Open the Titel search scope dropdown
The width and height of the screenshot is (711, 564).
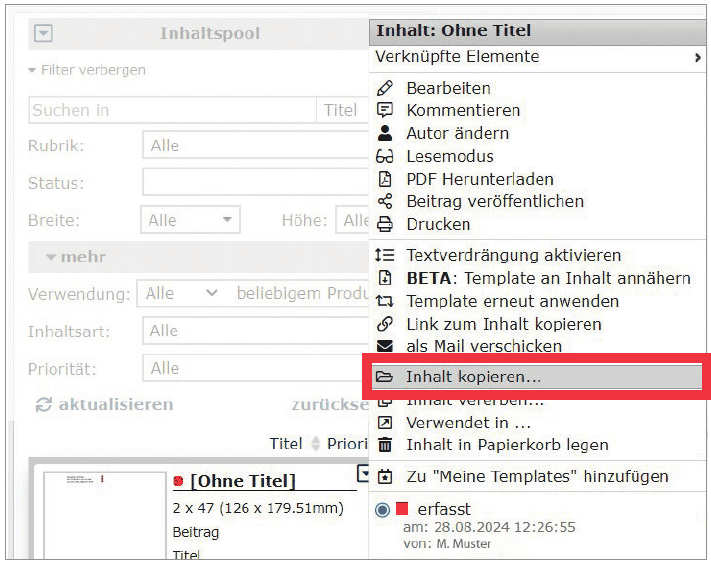pyautogui.click(x=342, y=110)
